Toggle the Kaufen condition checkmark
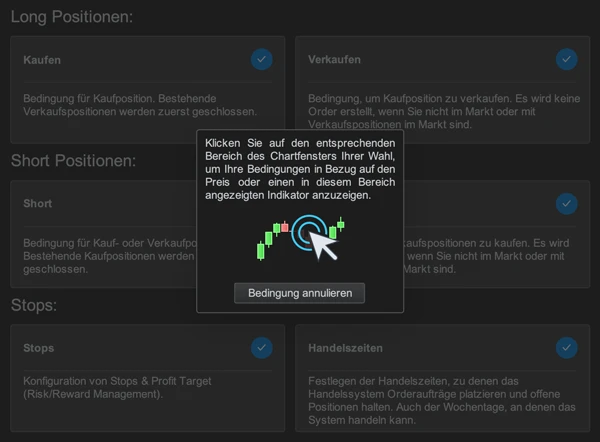Viewport: 600px width, 442px height. click(261, 60)
